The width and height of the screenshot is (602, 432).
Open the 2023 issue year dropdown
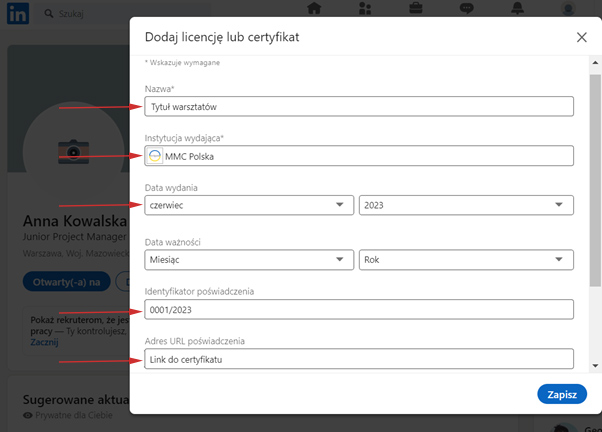tap(466, 205)
